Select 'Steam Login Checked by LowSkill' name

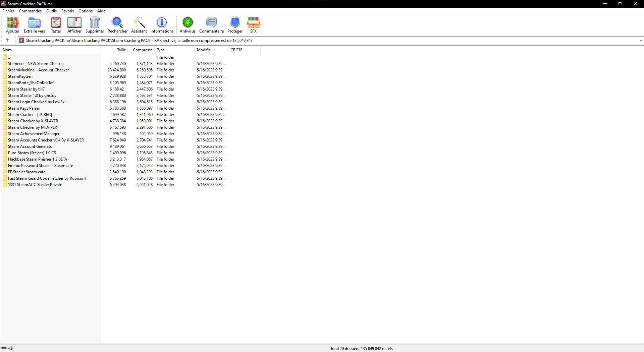(x=38, y=102)
